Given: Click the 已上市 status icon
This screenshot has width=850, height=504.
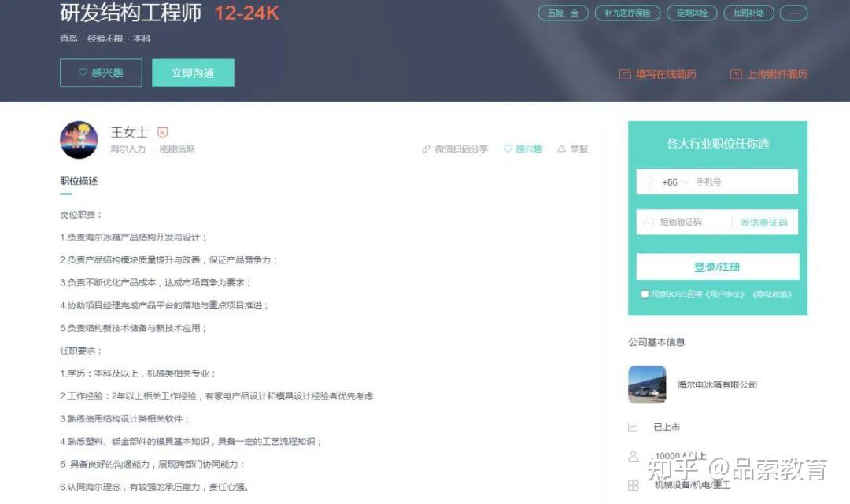Looking at the screenshot, I should [x=633, y=427].
